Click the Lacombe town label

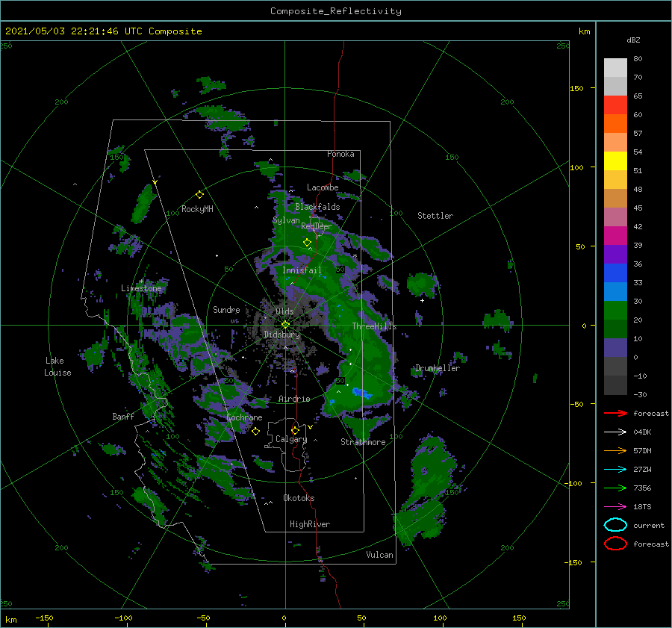323,187
